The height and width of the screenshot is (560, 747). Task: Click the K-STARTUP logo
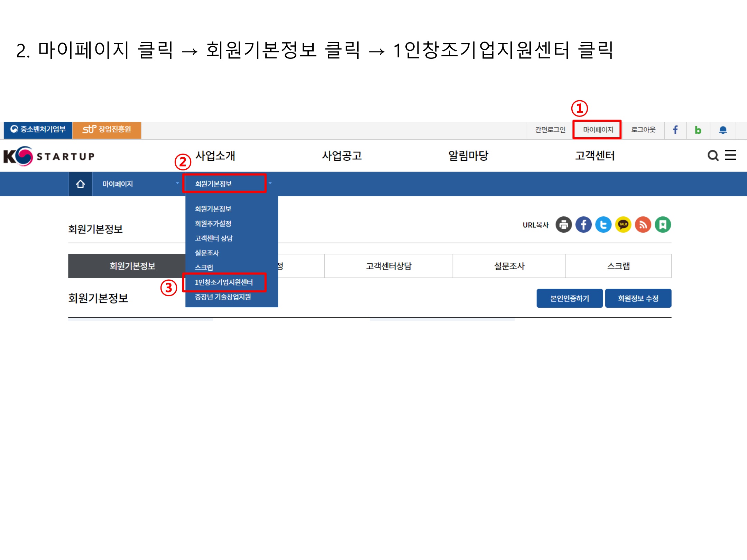tap(49, 156)
